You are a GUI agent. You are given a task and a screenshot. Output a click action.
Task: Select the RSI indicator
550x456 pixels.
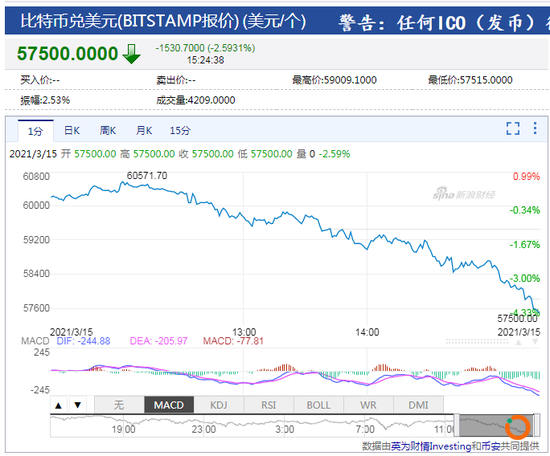(268, 405)
